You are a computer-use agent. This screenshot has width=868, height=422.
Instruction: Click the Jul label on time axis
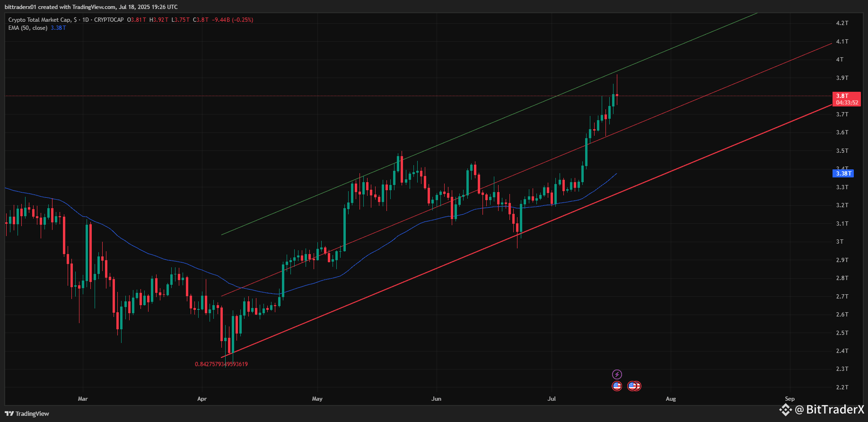click(x=552, y=399)
